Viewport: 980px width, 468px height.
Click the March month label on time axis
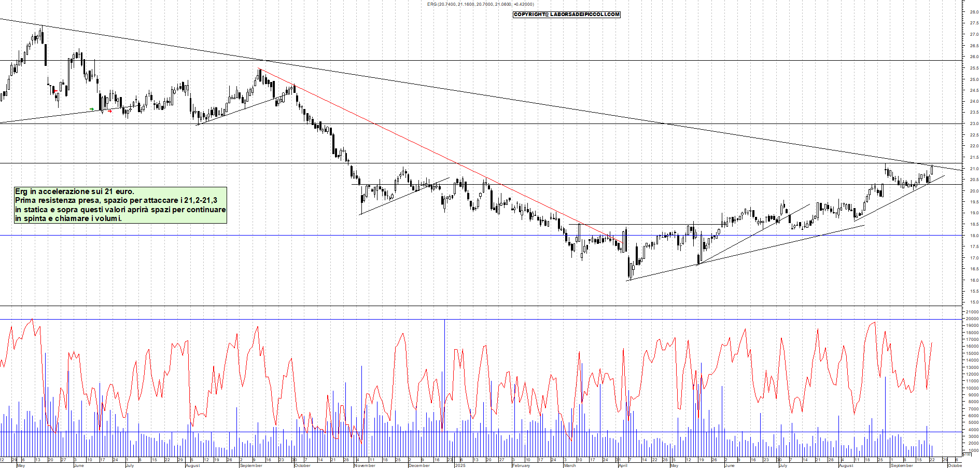click(x=570, y=465)
